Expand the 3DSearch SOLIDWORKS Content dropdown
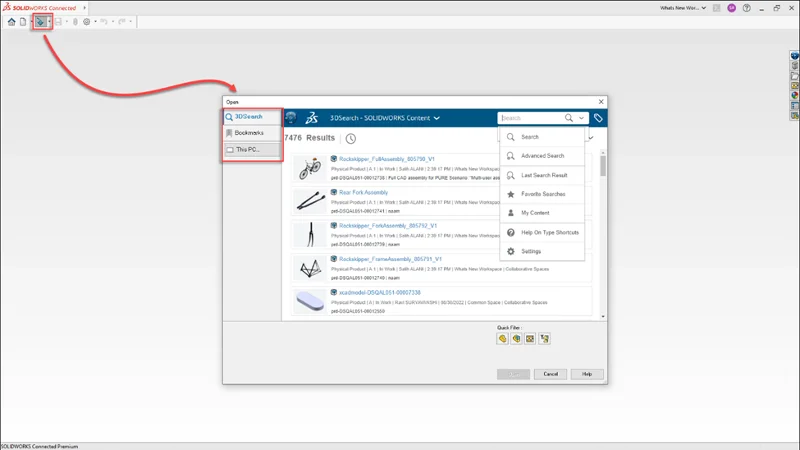 coord(437,118)
